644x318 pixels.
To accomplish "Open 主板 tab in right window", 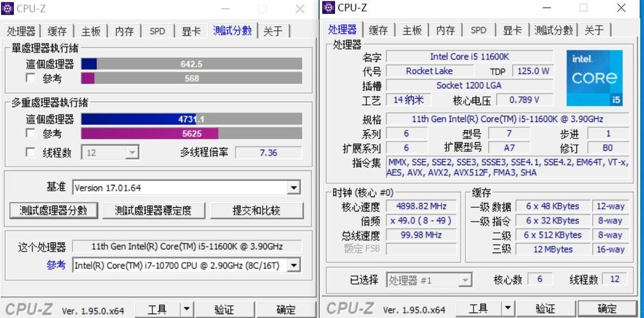I will (412, 31).
